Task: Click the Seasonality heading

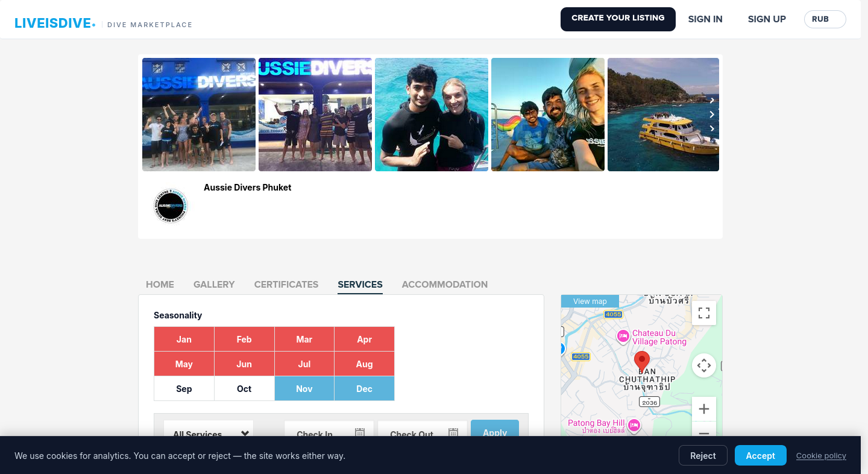Action: tap(178, 315)
